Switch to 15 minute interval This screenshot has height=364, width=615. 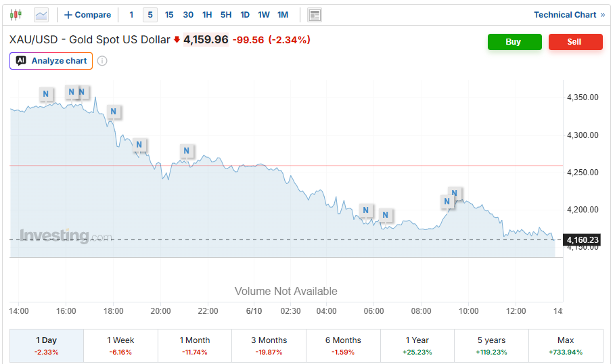click(169, 15)
